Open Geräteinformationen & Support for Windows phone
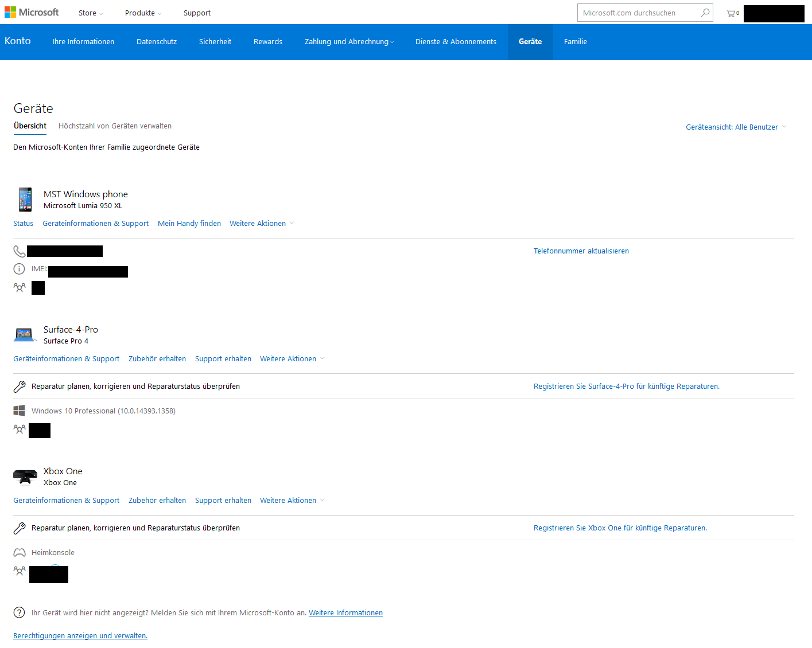This screenshot has width=812, height=648. point(96,224)
